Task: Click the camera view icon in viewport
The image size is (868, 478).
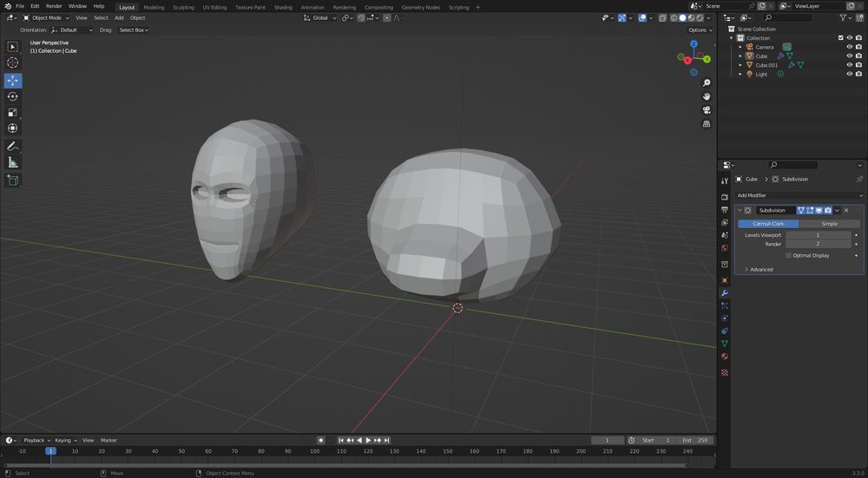Action: coord(707,110)
